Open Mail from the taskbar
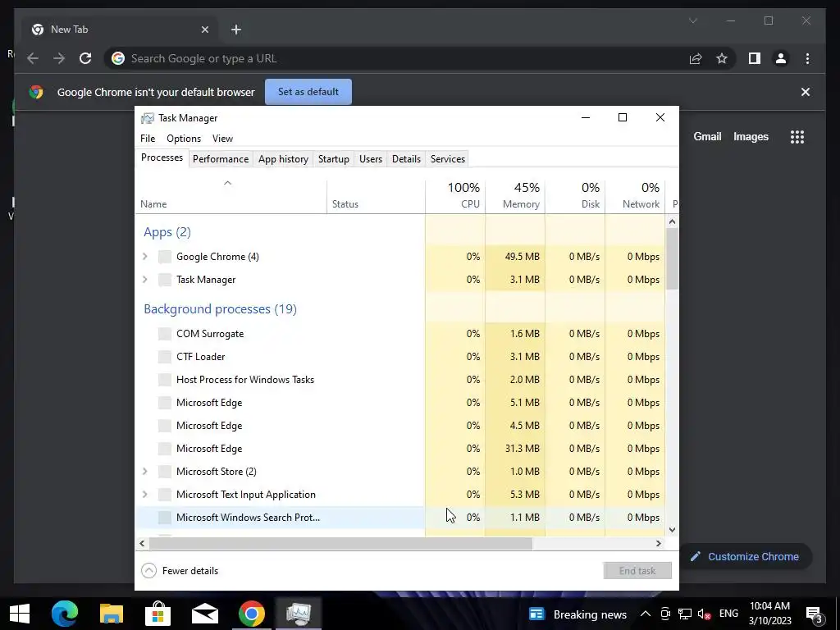The width and height of the screenshot is (840, 630). [204, 614]
